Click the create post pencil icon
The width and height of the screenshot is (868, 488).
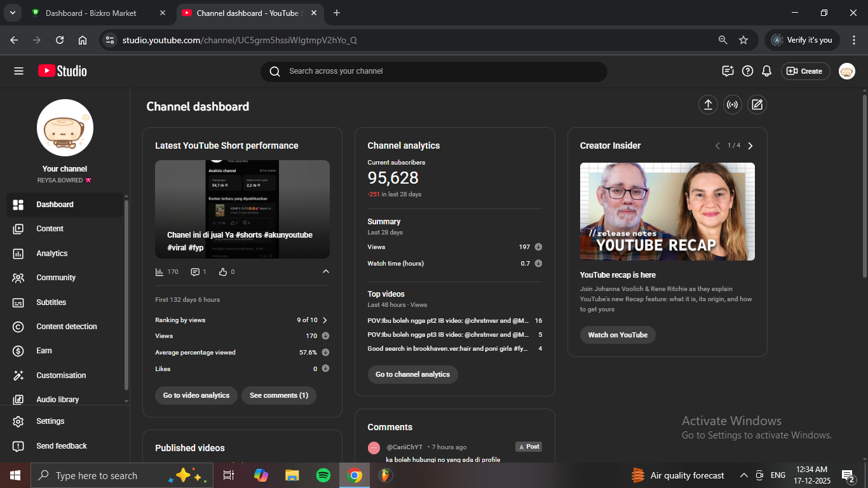click(x=757, y=105)
